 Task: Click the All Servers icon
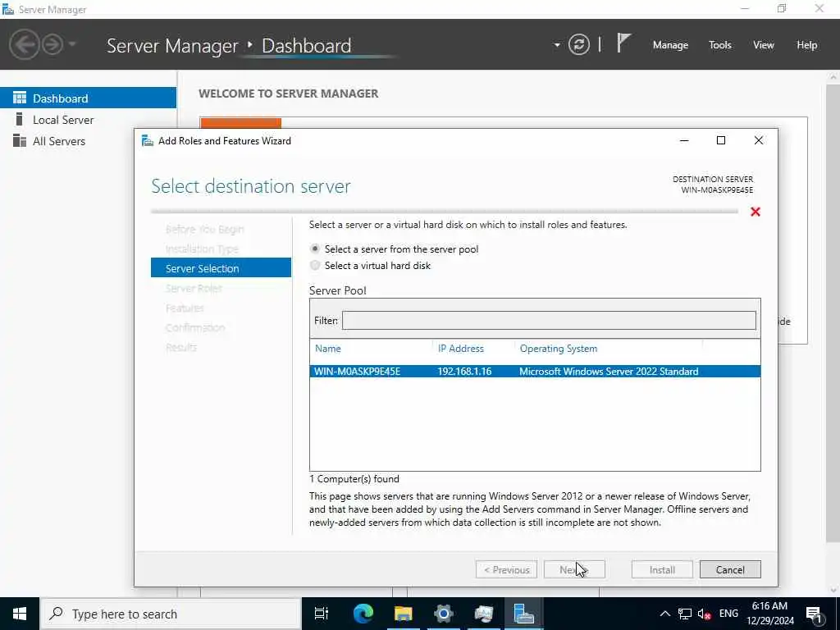[x=20, y=140]
